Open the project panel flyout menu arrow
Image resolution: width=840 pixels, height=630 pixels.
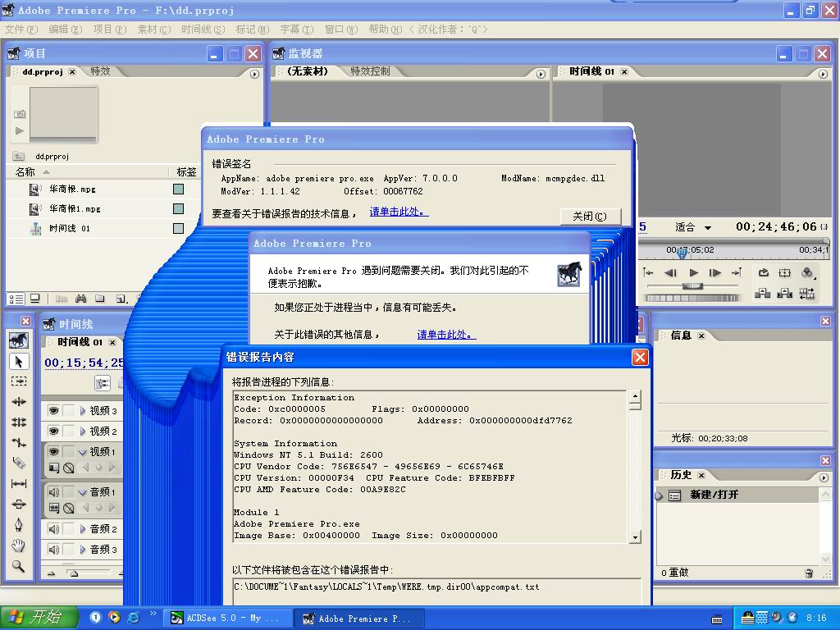coord(254,74)
